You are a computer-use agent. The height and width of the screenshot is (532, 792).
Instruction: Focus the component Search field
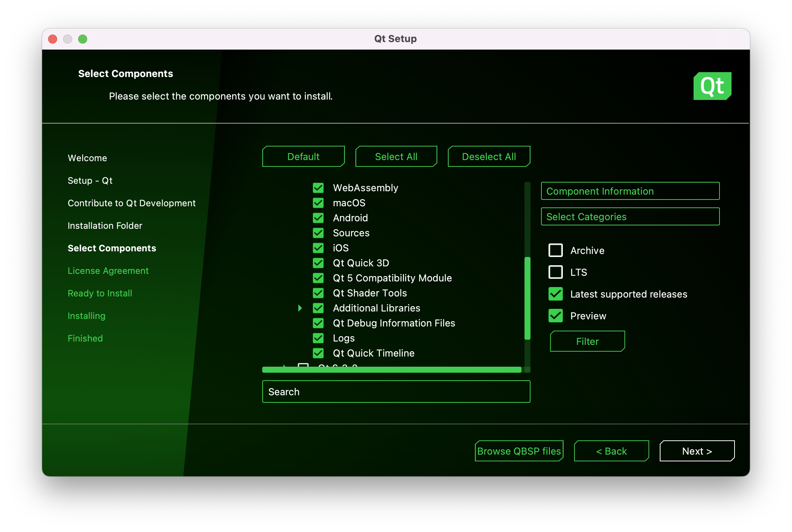click(396, 392)
